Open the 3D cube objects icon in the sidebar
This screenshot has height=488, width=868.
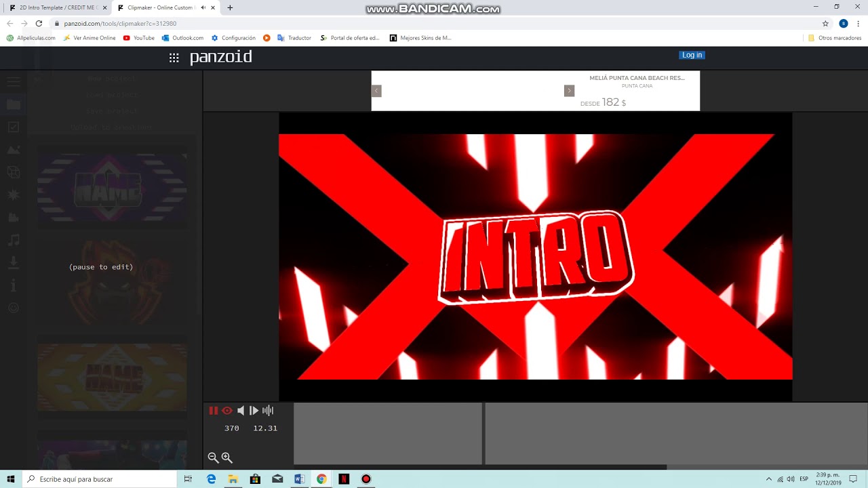(14, 172)
